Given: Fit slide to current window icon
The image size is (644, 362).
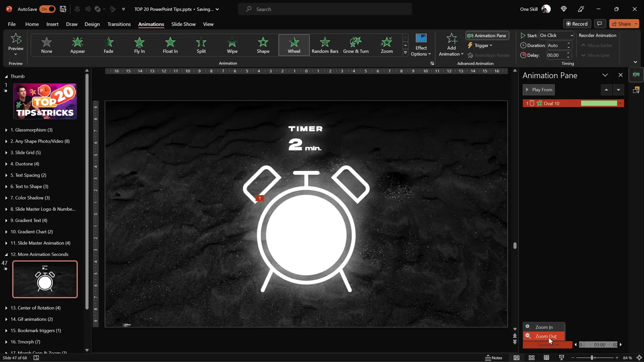Looking at the screenshot, I should point(639,358).
